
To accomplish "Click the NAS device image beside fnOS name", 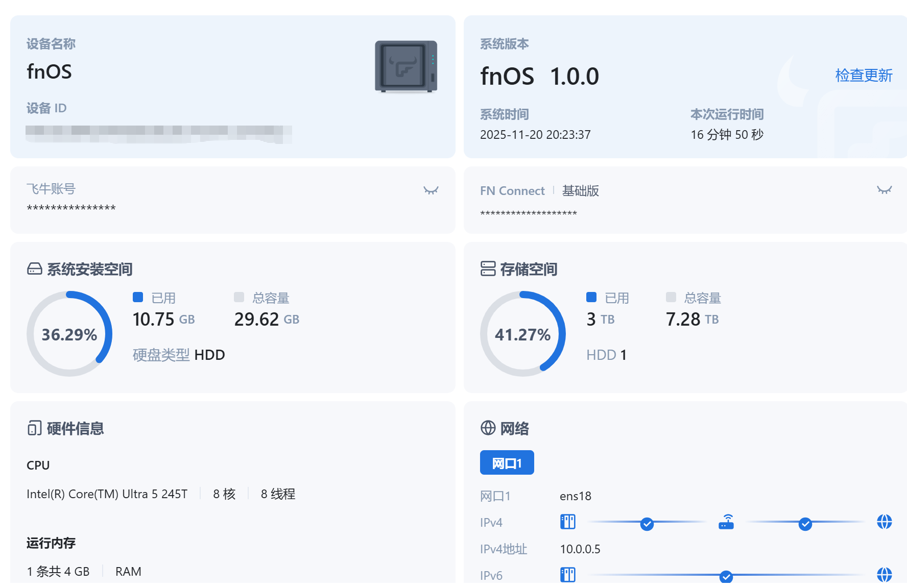I will tap(406, 67).
